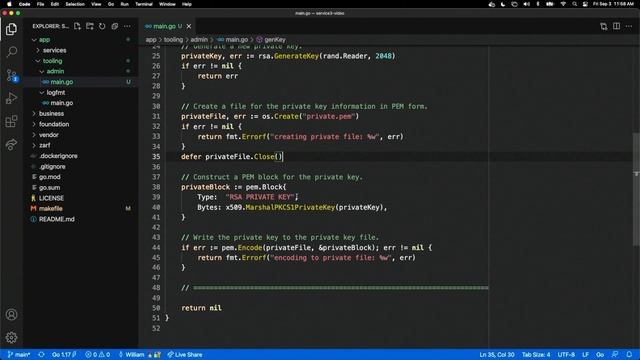Open the macOS Wi-Fi menu icon

pos(563,4)
